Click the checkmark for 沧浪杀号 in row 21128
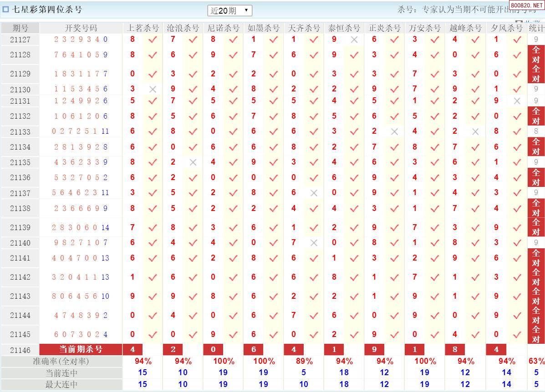The image size is (545, 392). coord(193,55)
